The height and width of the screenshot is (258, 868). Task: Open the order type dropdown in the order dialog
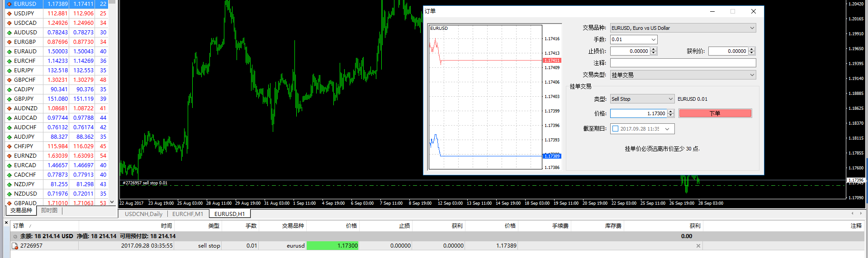pos(683,75)
